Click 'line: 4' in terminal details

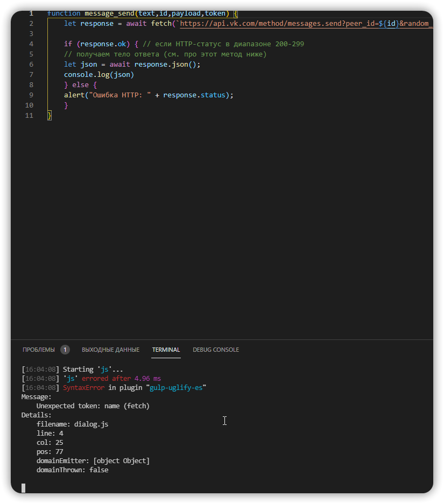tap(50, 434)
